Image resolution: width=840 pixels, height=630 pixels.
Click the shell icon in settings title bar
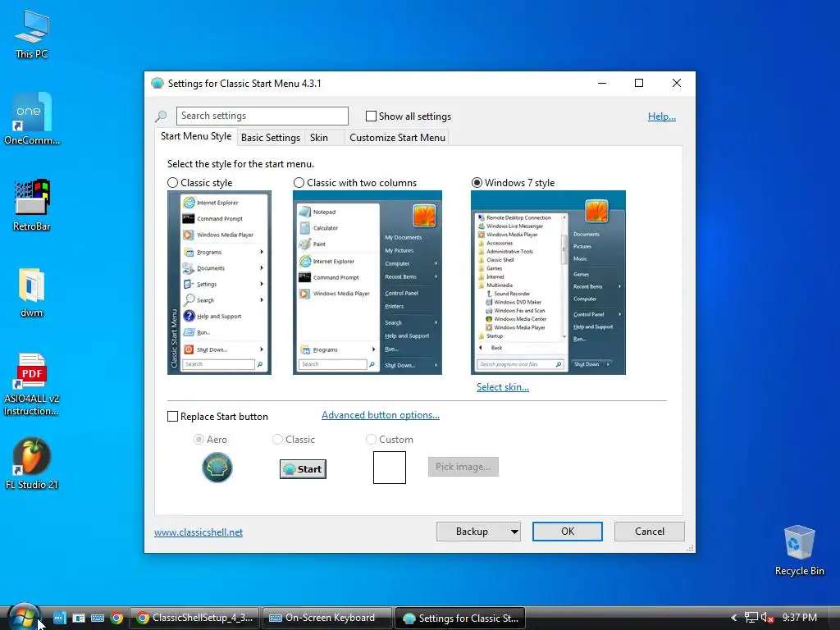157,83
